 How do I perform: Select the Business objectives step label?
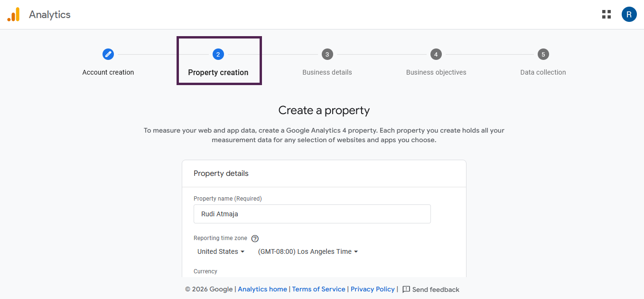pyautogui.click(x=436, y=72)
